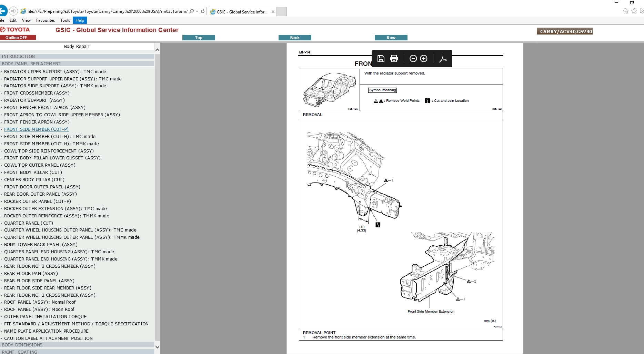Open REAR FLOOR PAN (ASSY) entry

31,273
